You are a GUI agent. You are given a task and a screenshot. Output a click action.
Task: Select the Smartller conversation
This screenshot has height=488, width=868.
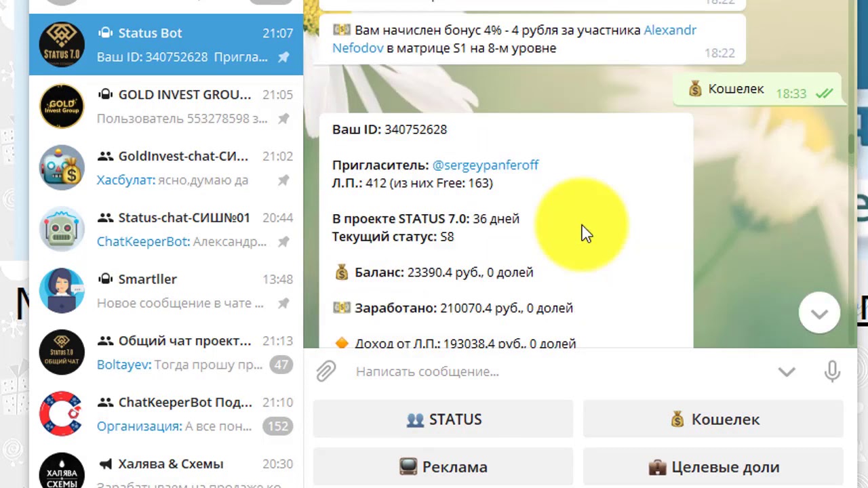[x=166, y=291]
